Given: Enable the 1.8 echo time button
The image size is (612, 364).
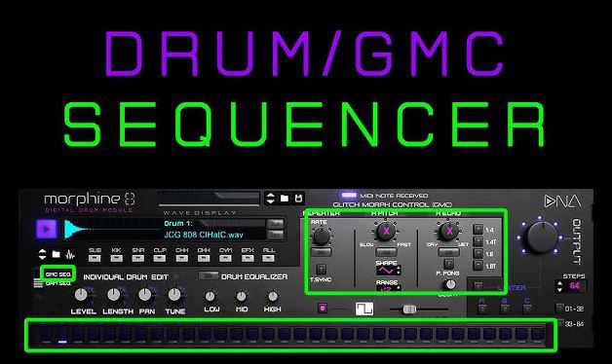Looking at the screenshot, I should click(x=478, y=254).
